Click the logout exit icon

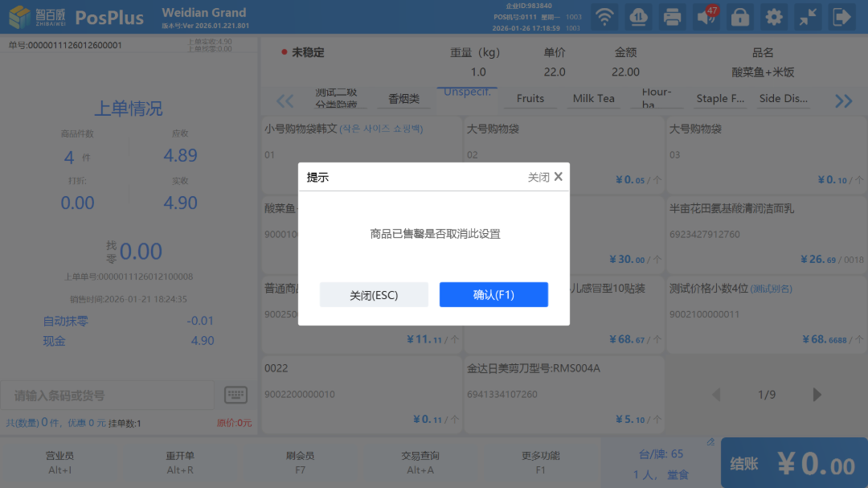841,17
